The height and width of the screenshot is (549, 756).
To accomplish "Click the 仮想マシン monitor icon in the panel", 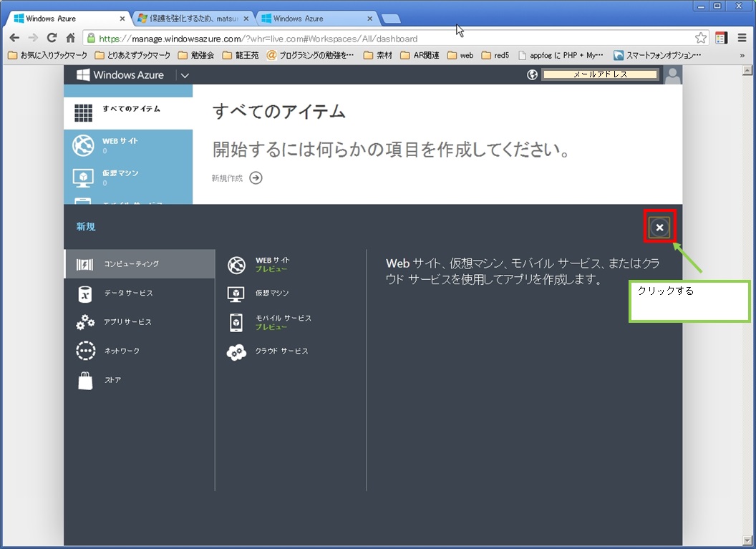I will (x=236, y=293).
